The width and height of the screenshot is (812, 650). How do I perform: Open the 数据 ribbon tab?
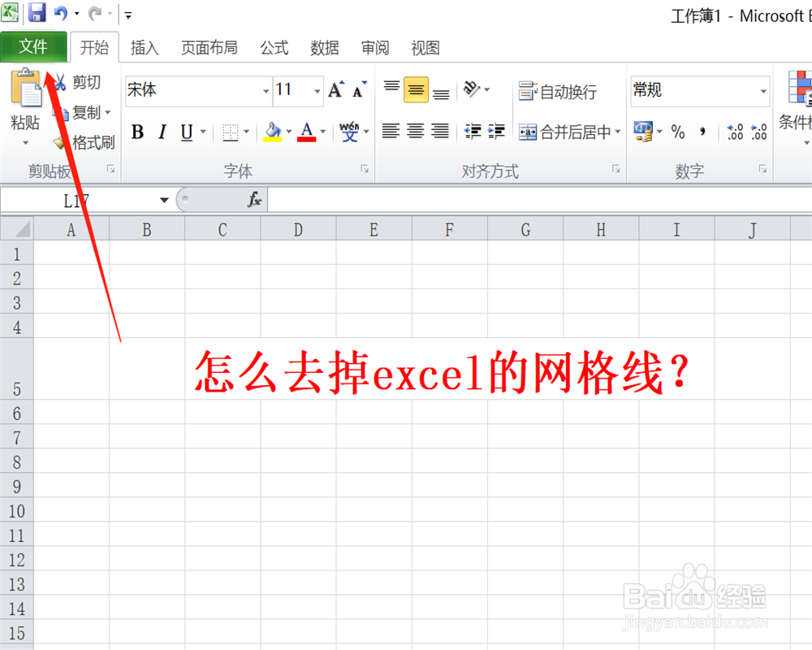[x=324, y=48]
